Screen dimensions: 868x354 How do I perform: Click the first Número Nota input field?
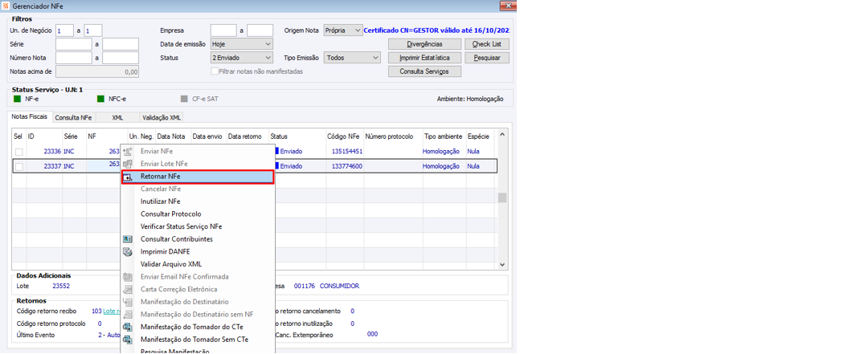point(74,58)
